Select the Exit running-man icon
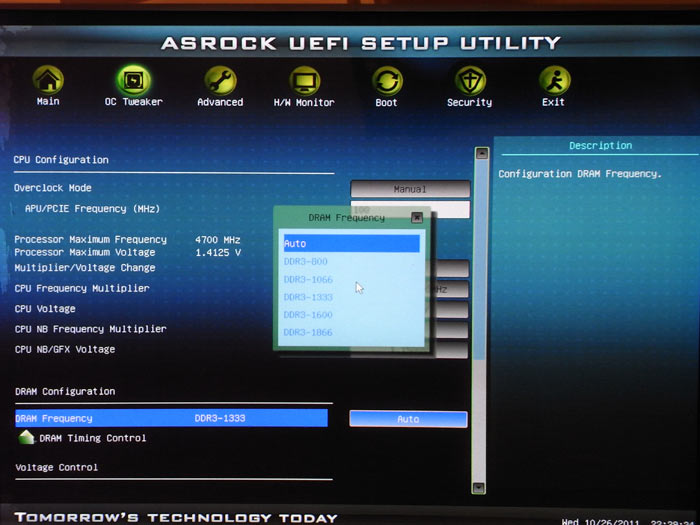The width and height of the screenshot is (700, 525). (554, 80)
